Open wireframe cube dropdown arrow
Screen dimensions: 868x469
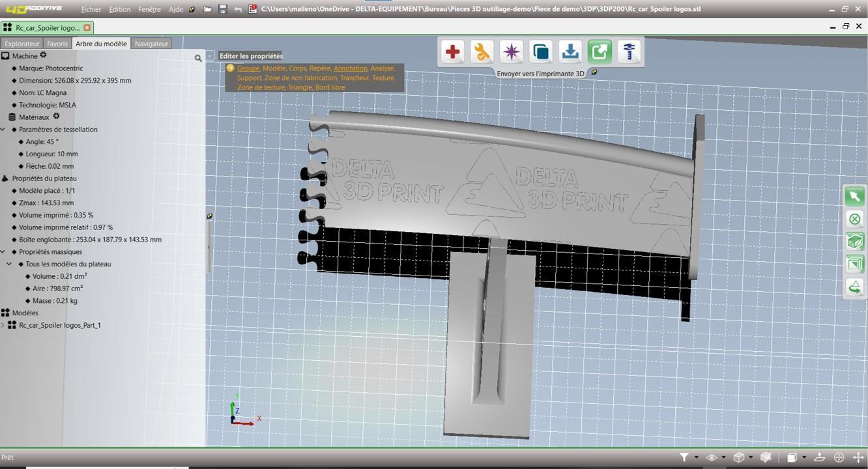751,457
